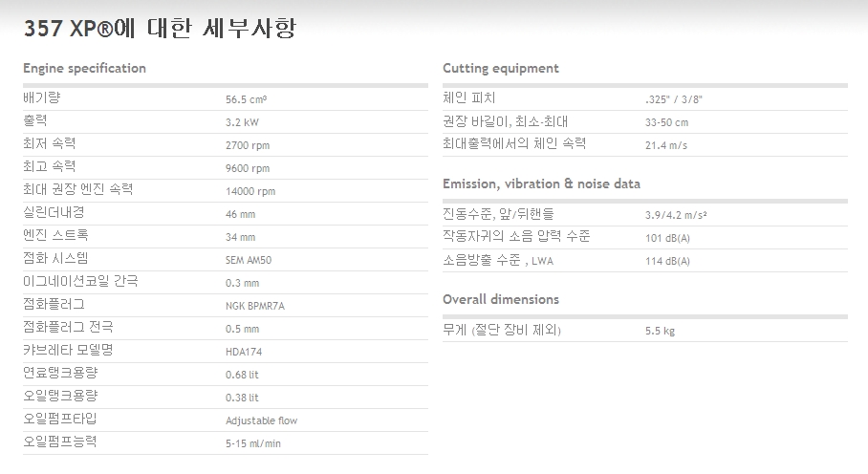Select the '0.38 lit' oil tank value
Screen dimensions: 868x474
pos(242,398)
